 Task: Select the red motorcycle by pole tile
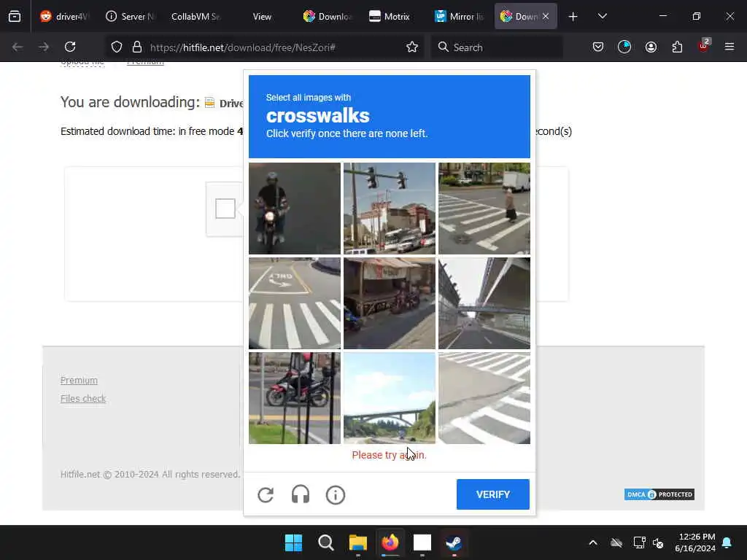pyautogui.click(x=295, y=398)
